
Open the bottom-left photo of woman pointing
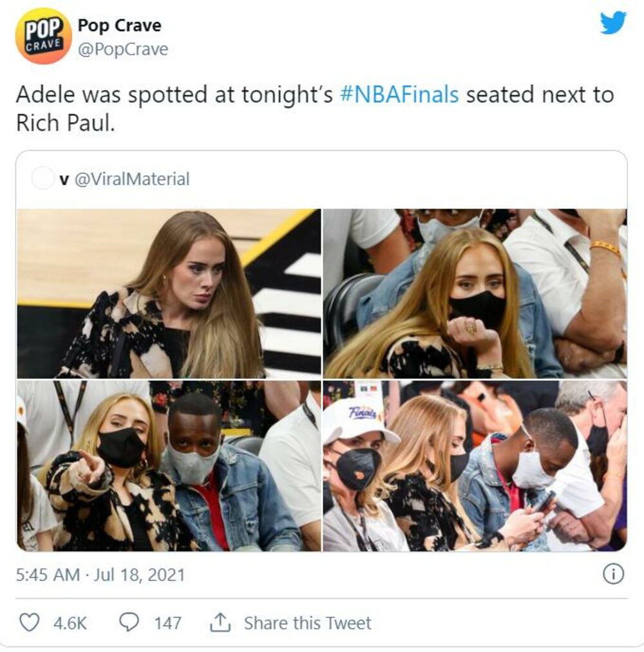point(169,465)
